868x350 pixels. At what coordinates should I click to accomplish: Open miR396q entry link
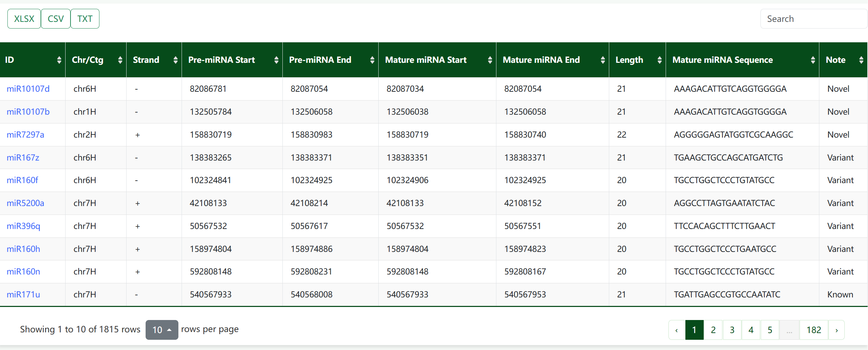pyautogui.click(x=24, y=226)
